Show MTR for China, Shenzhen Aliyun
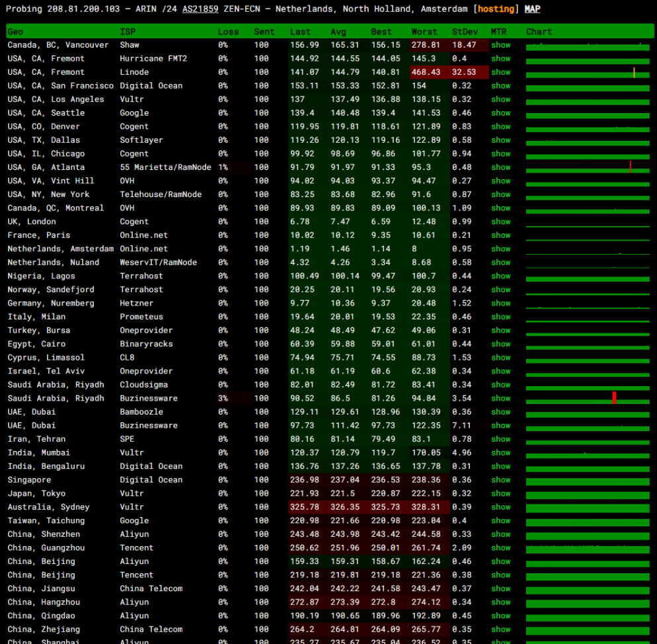Viewport: 657px width, 644px height. click(501, 534)
